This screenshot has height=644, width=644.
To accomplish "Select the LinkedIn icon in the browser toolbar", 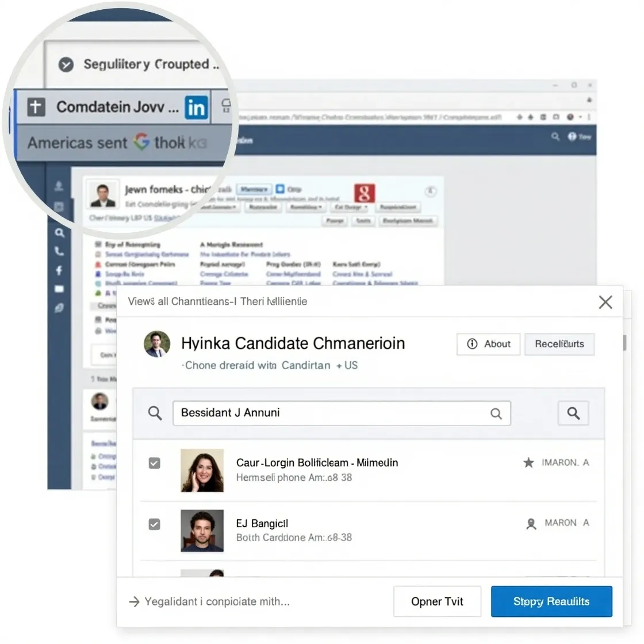I will coord(196,107).
